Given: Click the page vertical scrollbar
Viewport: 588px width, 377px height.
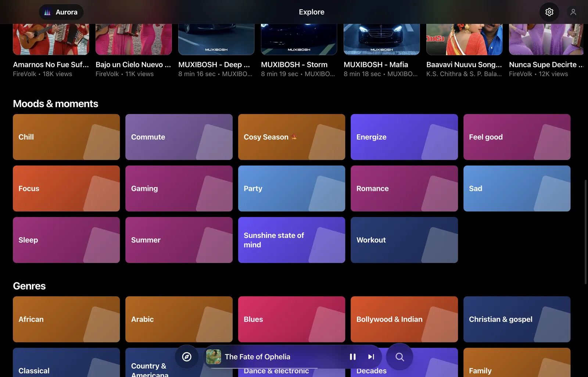Looking at the screenshot, I should 586,232.
